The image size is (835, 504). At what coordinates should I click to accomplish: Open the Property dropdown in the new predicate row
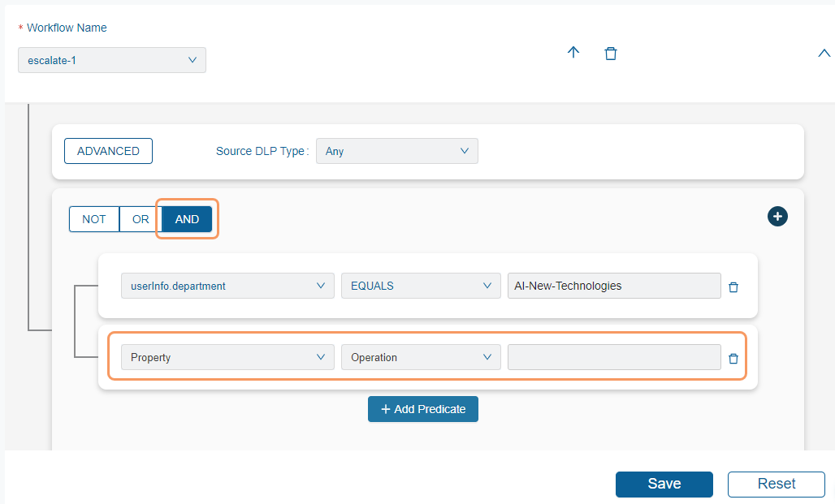tap(227, 356)
